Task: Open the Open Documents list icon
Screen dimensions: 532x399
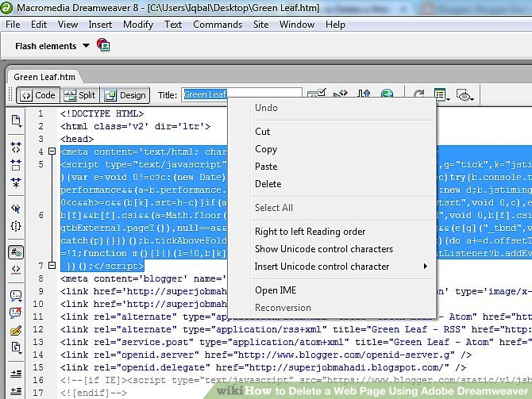Action: click(16, 121)
